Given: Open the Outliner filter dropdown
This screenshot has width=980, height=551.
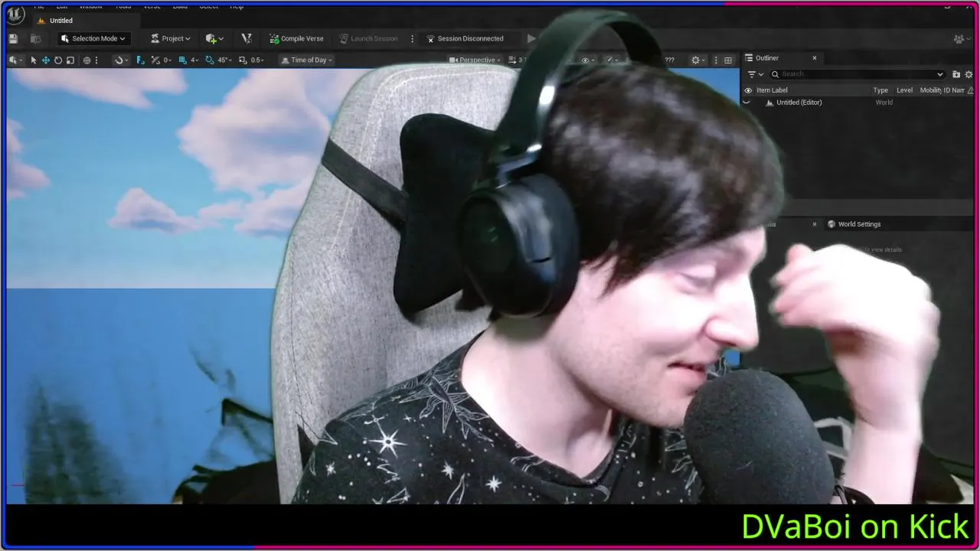Looking at the screenshot, I should pos(755,74).
